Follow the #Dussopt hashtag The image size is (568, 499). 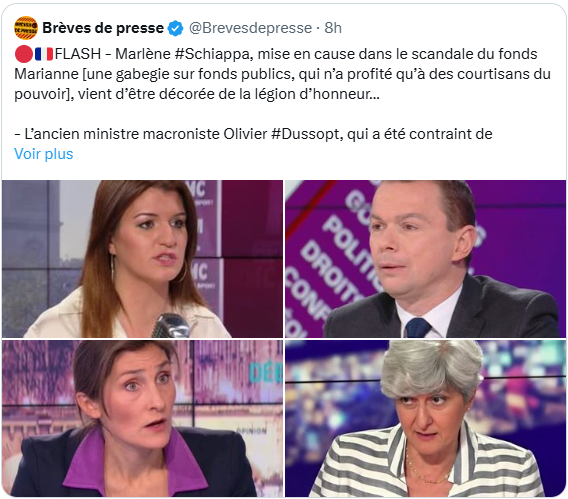point(307,134)
